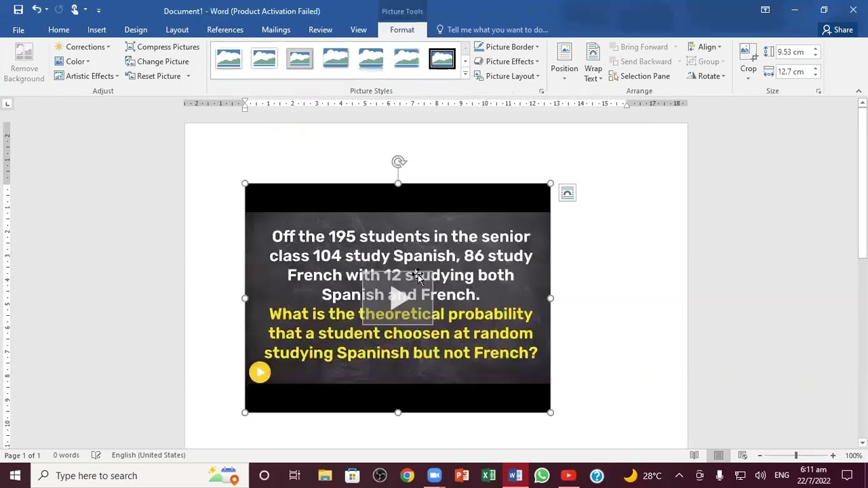This screenshot has height=488, width=868.
Task: Open the File tab
Action: pos(18,30)
